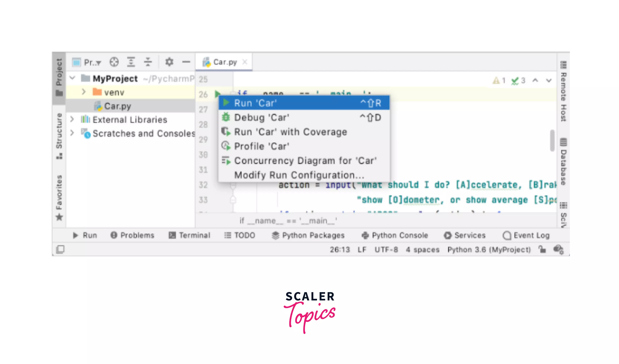Viewport: 619px width, 364px height.
Task: Click the 26:13 cursor position in the status bar
Action: click(340, 250)
